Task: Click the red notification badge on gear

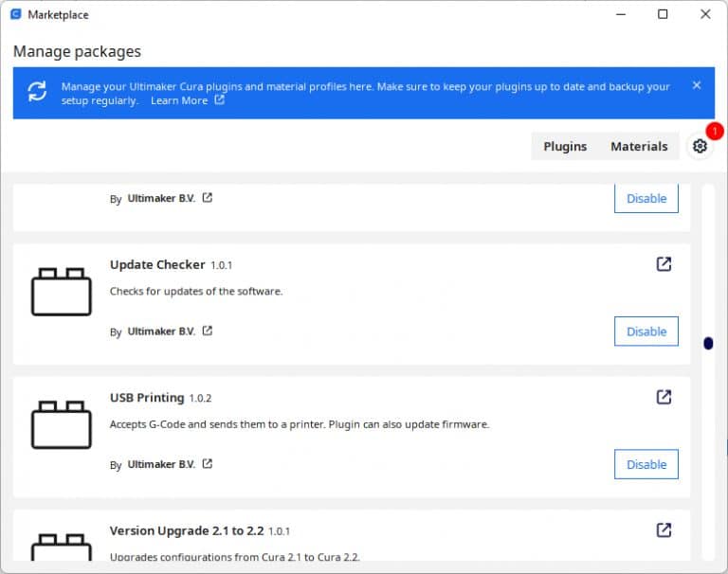Action: tap(715, 132)
